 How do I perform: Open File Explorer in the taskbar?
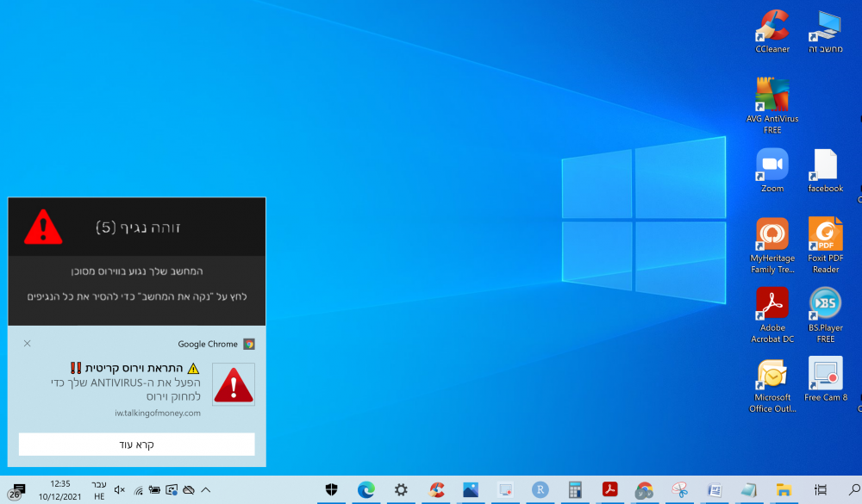coord(784,489)
